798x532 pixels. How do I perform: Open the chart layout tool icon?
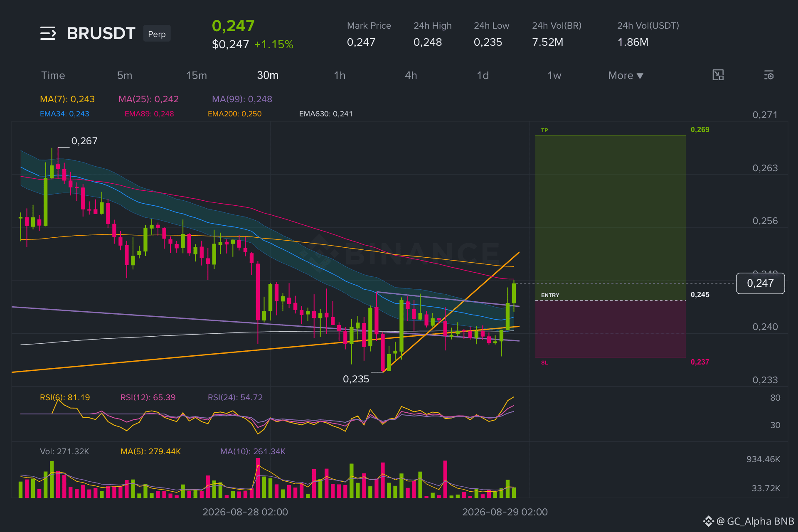pos(718,75)
